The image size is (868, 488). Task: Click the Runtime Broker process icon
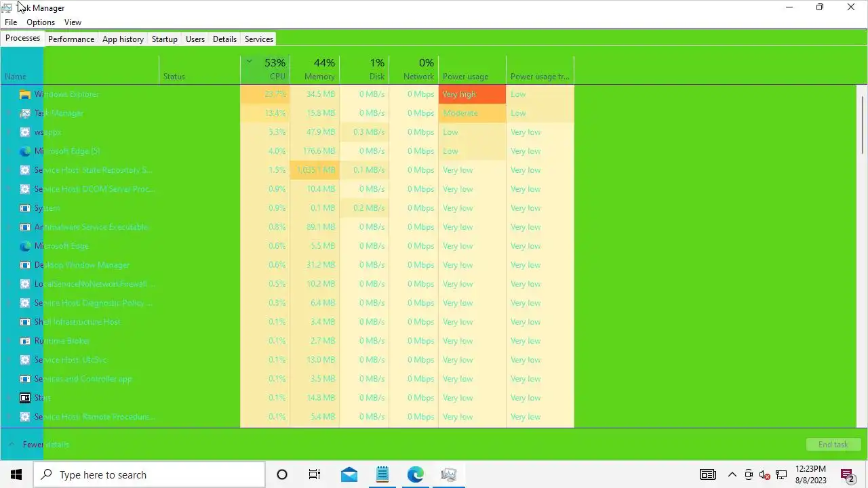pos(25,341)
